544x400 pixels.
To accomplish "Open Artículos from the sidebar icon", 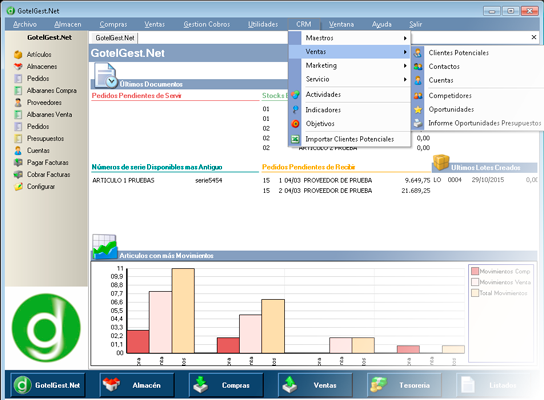I will point(18,54).
